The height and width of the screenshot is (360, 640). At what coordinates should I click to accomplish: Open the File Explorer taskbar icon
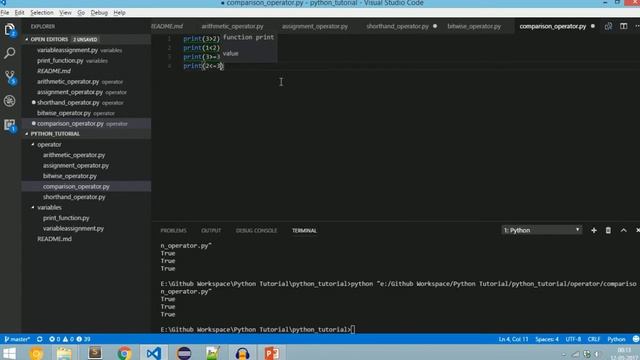point(64,353)
